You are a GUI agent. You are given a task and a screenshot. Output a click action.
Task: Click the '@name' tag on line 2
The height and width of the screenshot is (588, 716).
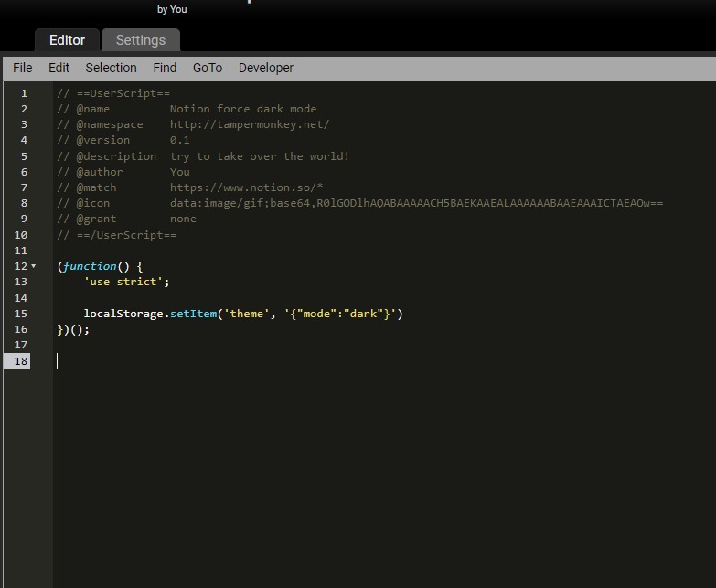coord(92,109)
